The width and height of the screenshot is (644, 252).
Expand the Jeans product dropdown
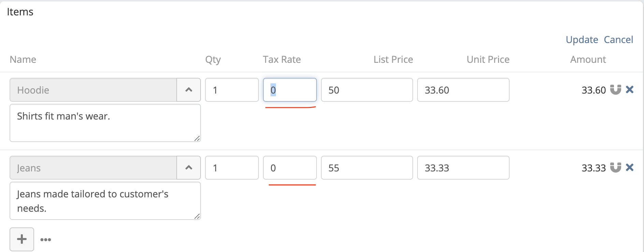tap(189, 168)
